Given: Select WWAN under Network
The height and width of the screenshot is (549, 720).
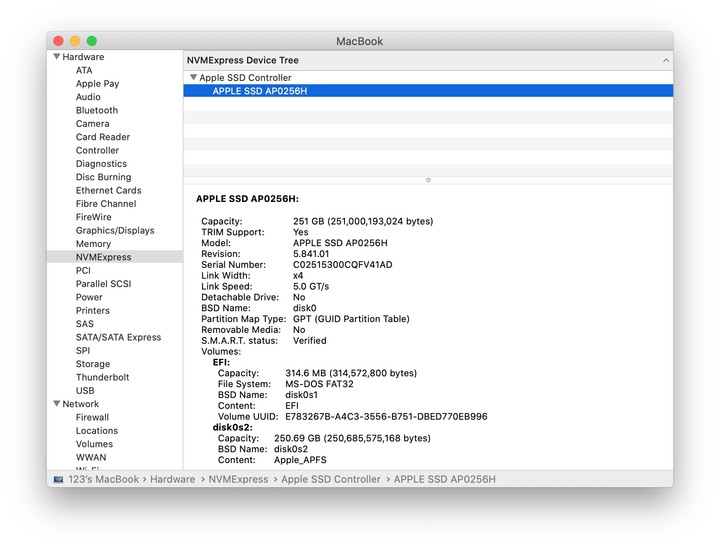Looking at the screenshot, I should pos(91,457).
